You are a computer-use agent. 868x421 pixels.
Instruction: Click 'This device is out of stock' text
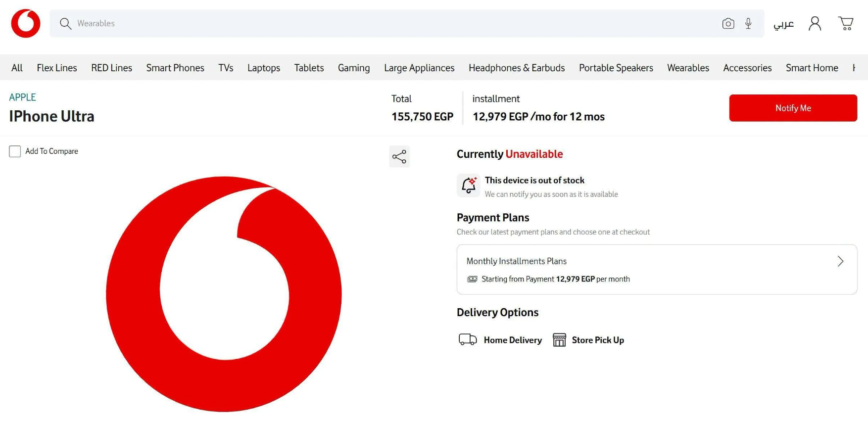534,180
